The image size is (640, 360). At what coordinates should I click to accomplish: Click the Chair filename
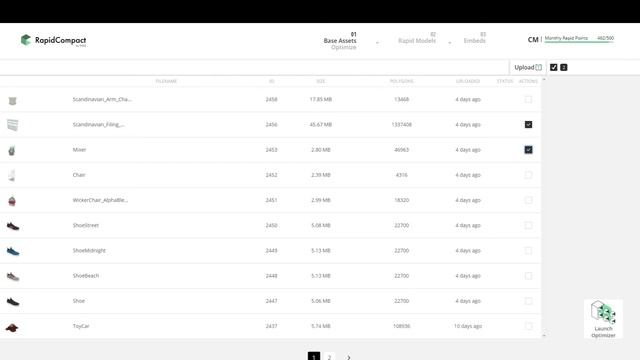[79, 175]
